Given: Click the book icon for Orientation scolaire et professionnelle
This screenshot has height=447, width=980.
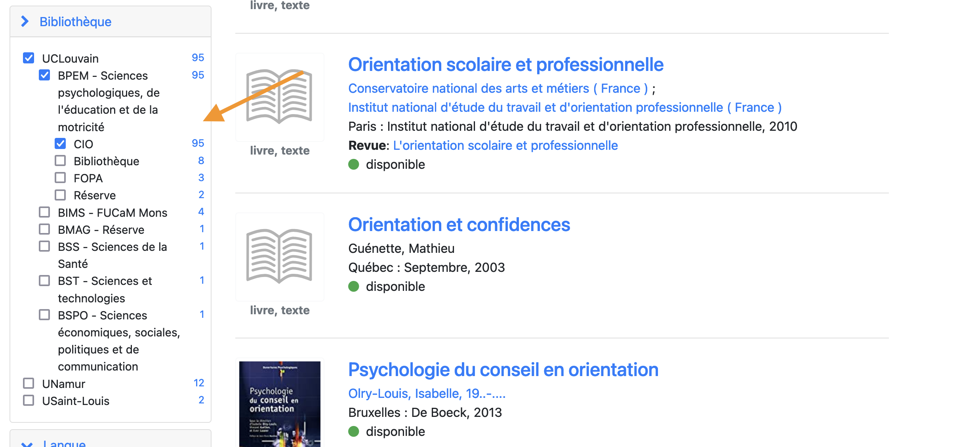Looking at the screenshot, I should point(279,97).
